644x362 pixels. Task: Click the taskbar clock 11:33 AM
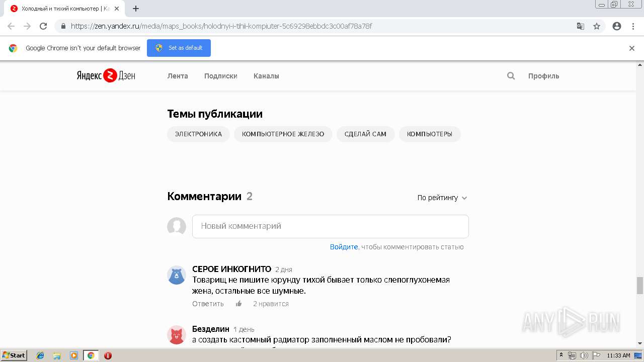(x=618, y=355)
